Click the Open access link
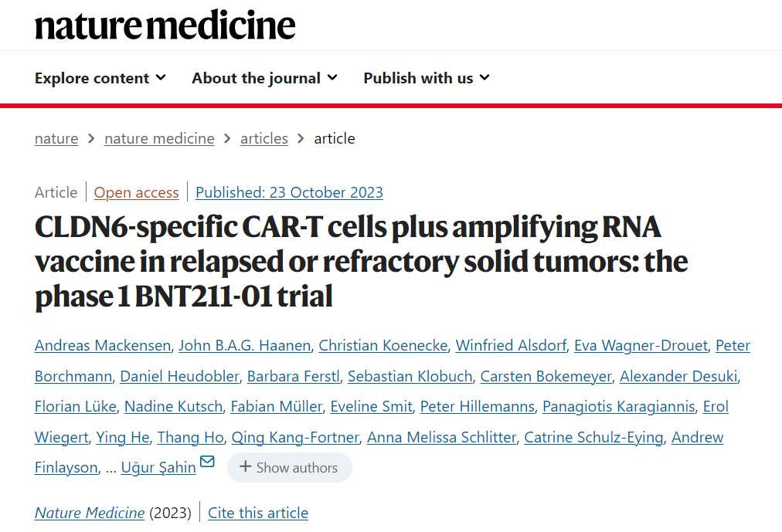The image size is (782, 532). pos(136,192)
